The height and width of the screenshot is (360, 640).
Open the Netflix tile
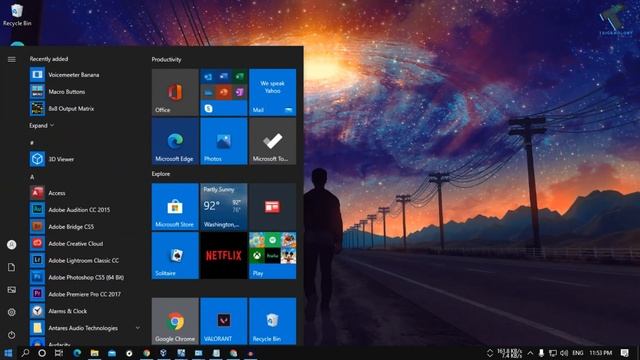tap(224, 256)
